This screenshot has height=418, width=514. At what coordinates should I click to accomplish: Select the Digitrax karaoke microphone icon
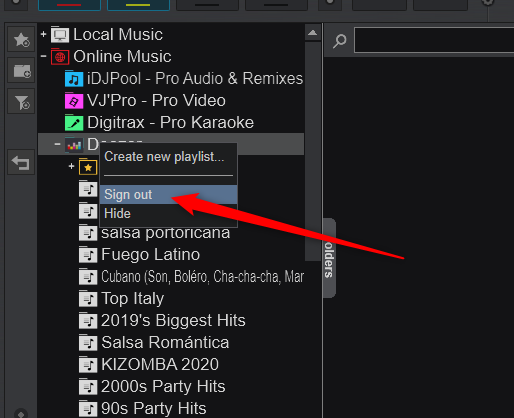pyautogui.click(x=74, y=123)
